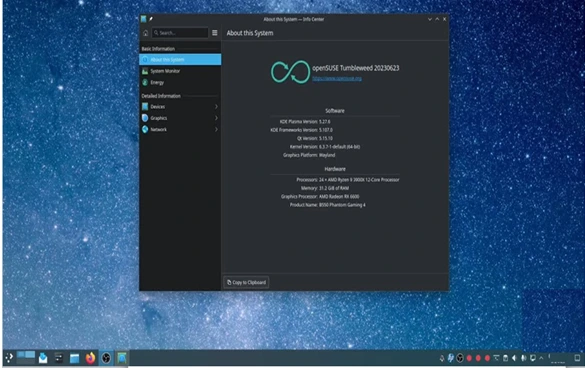
Task: Click the Qt Version 5.15.10 line
Action: tap(315, 138)
